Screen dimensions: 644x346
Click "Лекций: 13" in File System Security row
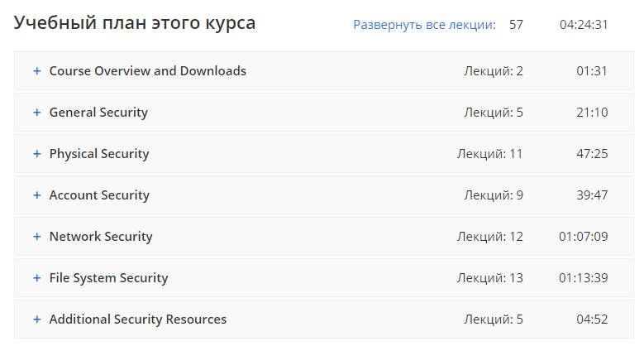490,278
